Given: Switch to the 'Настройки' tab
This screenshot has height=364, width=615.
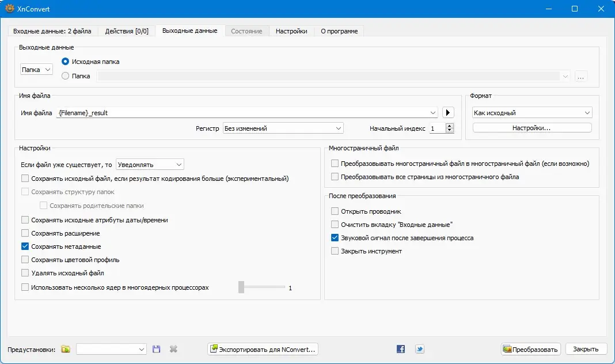Looking at the screenshot, I should [x=291, y=31].
